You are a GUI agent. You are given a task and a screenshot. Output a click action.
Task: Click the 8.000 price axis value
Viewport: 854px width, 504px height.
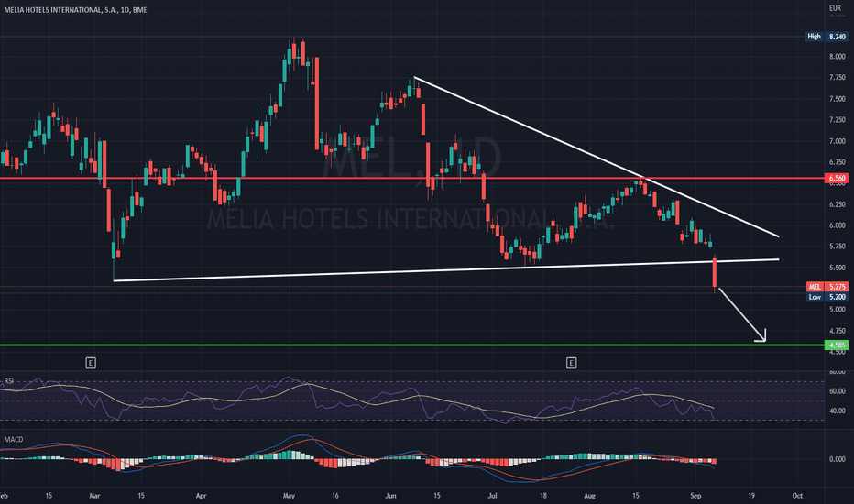[838, 57]
